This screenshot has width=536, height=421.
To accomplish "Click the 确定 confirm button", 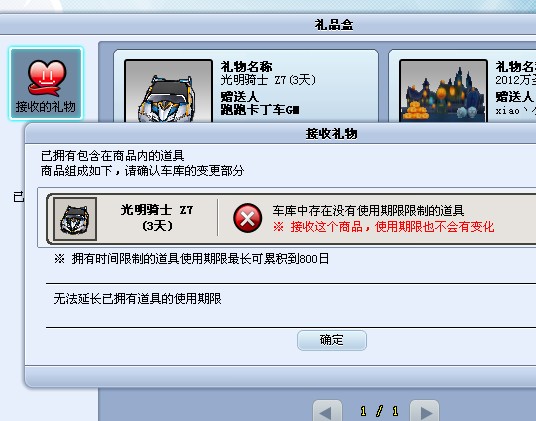I will click(332, 340).
